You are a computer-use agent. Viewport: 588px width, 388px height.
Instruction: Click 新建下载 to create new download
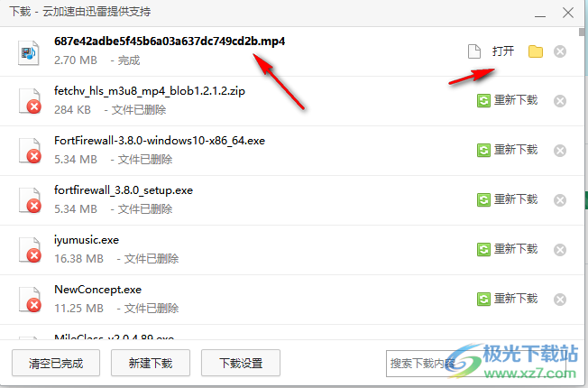coord(151,363)
